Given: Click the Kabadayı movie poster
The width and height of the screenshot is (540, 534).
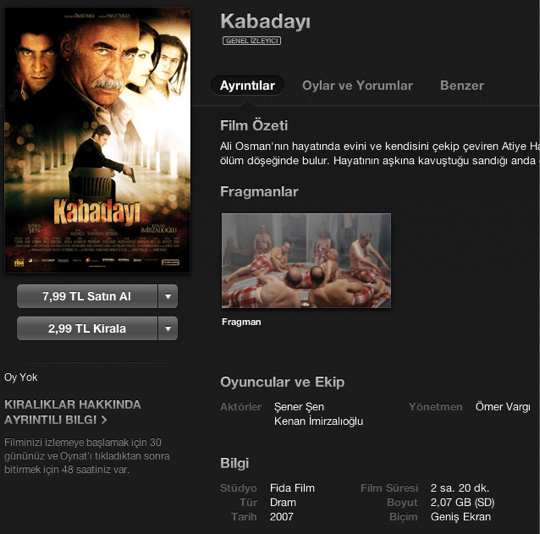Looking at the screenshot, I should click(97, 140).
